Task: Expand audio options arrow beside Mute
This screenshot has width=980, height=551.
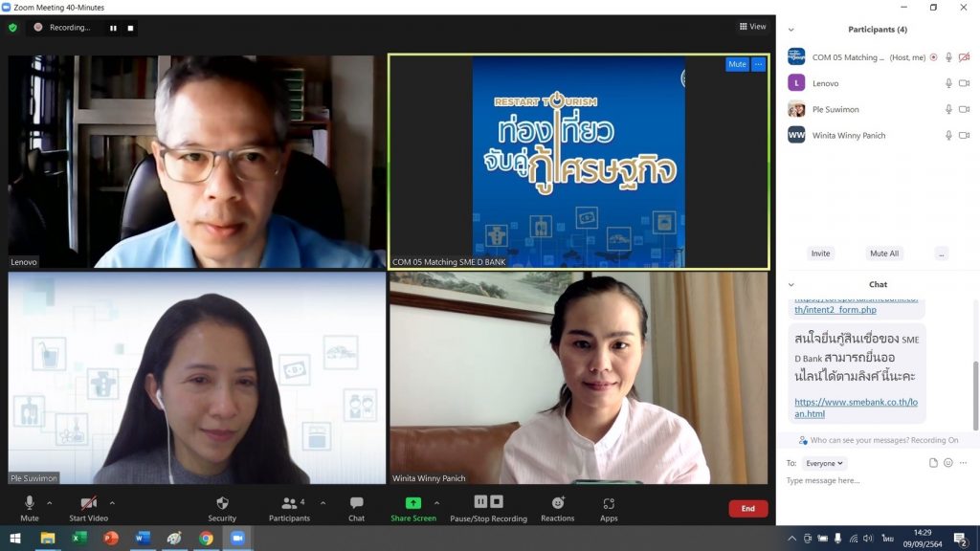Action: coord(50,502)
